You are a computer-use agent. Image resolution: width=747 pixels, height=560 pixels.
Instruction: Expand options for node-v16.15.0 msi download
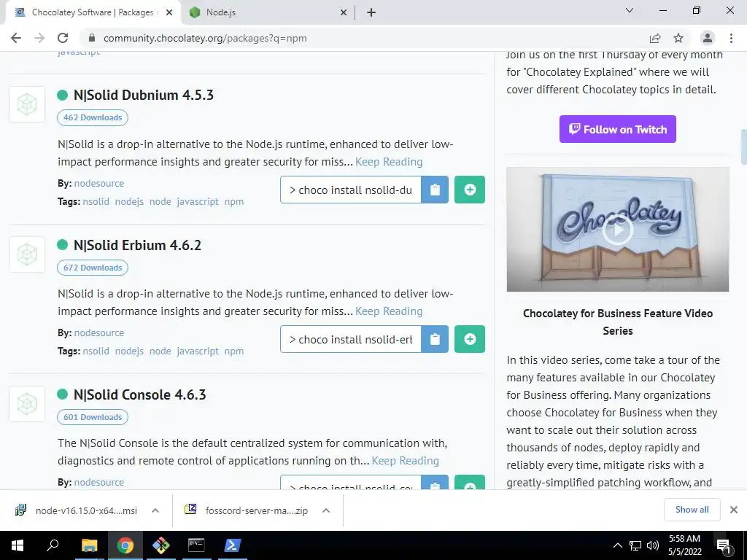pyautogui.click(x=155, y=510)
